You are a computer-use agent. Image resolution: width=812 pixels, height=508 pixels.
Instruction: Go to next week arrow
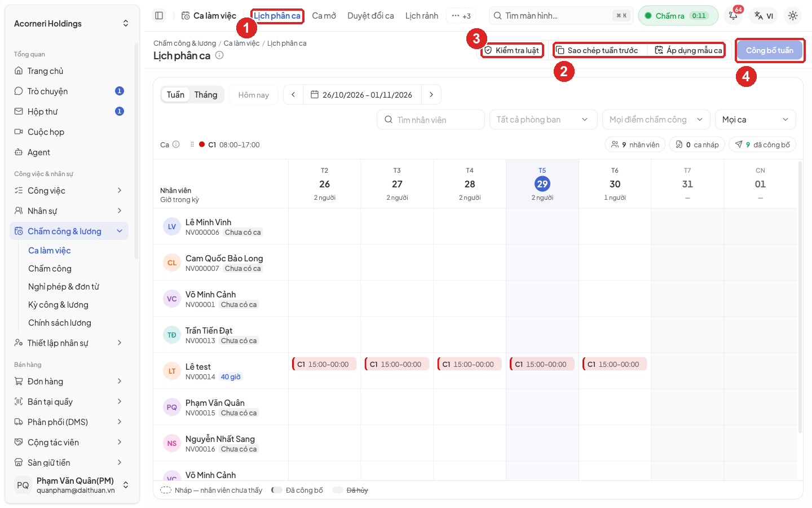click(431, 95)
